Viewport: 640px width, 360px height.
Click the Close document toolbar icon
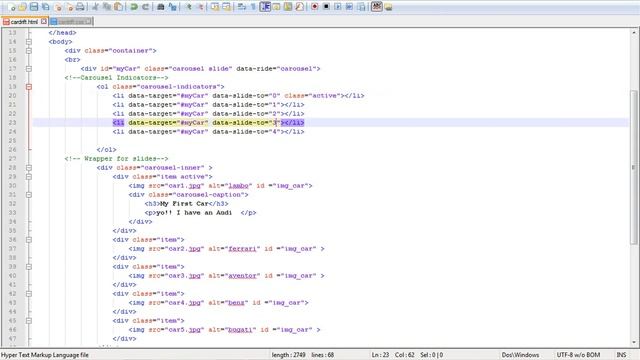point(58,7)
